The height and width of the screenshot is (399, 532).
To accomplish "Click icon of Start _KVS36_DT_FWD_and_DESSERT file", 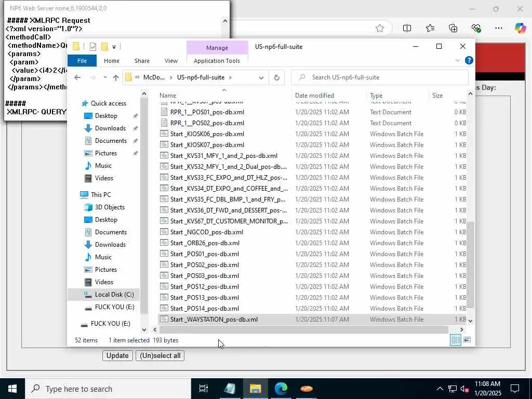I will (164, 210).
